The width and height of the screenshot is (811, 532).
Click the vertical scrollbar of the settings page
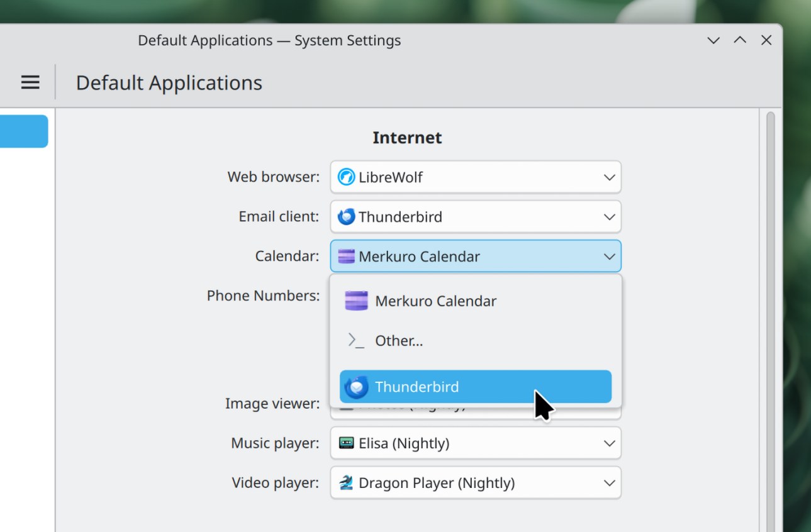pyautogui.click(x=771, y=314)
